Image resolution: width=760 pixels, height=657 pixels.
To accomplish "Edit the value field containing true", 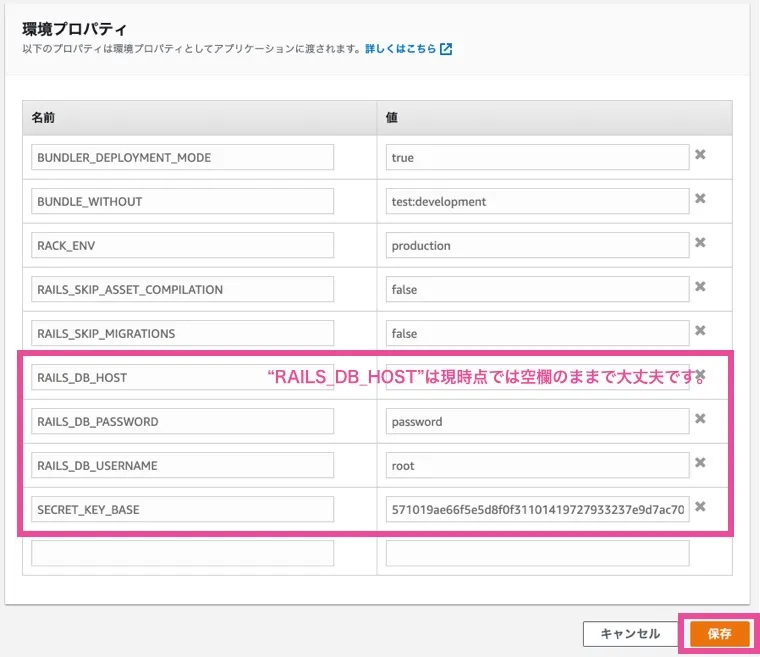I will (538, 157).
